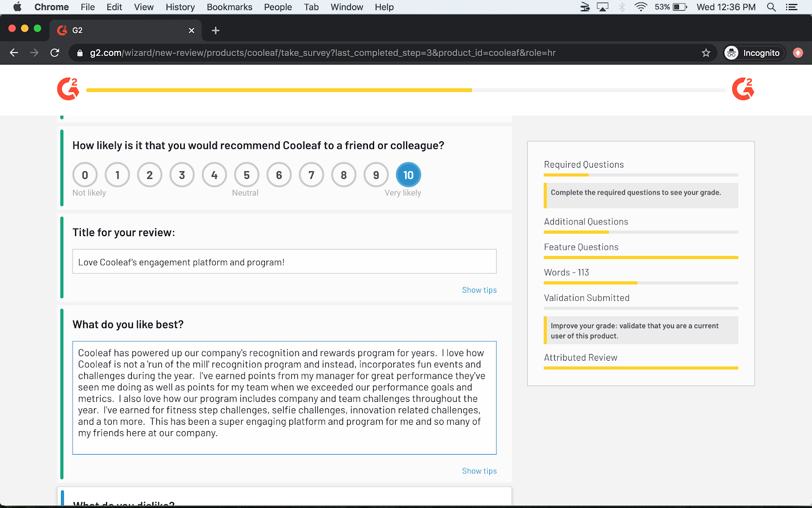The width and height of the screenshot is (812, 508).
Task: Select rating 3 for recommendation
Action: click(182, 175)
